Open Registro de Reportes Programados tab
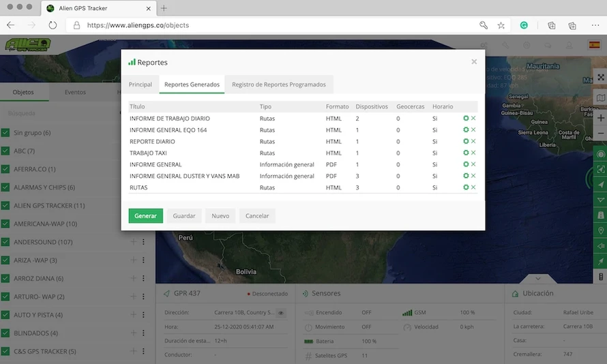Image resolution: width=607 pixels, height=364 pixels. [278, 85]
